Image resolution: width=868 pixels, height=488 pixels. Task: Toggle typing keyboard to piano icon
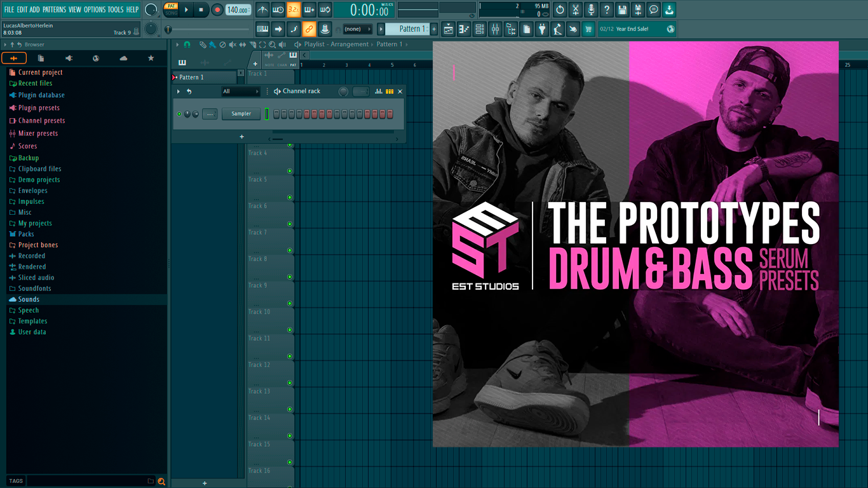[262, 29]
